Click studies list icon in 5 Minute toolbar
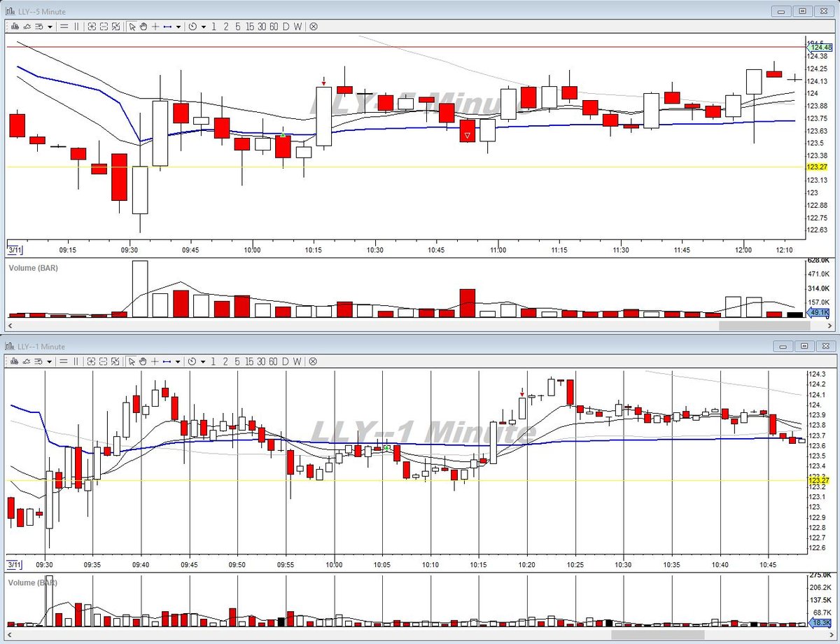 (39, 27)
